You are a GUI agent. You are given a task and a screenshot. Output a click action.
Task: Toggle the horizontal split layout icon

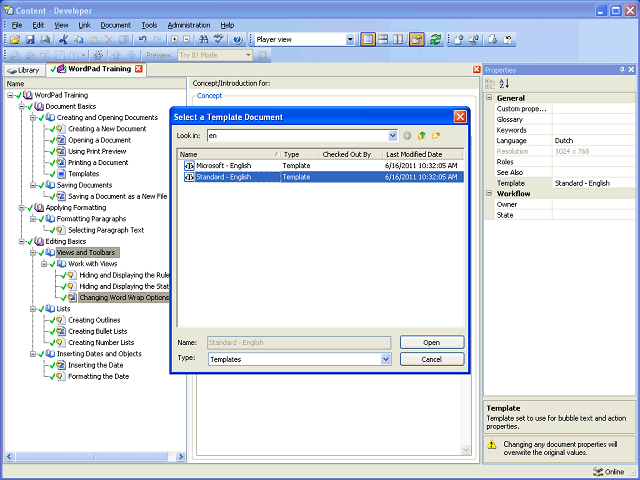383,40
